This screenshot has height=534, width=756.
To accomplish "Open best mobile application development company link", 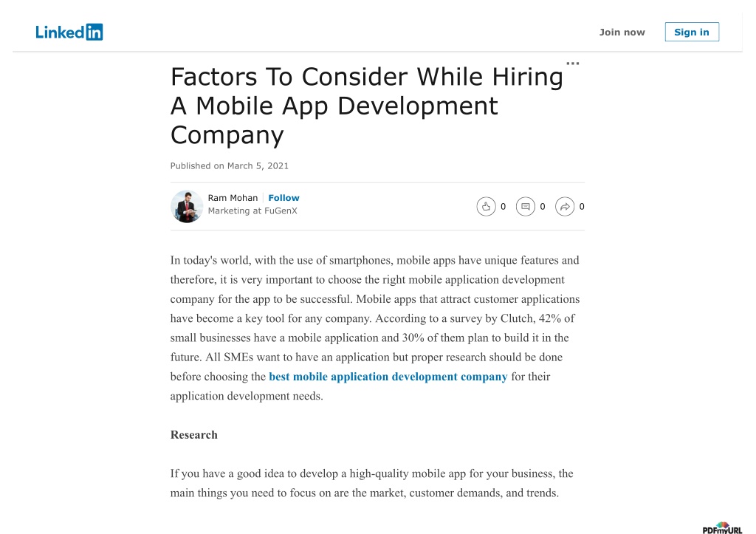I will (x=388, y=376).
